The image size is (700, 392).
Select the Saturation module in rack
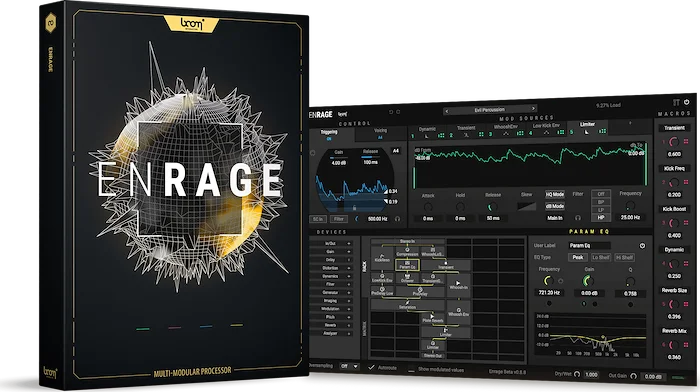coord(407,305)
